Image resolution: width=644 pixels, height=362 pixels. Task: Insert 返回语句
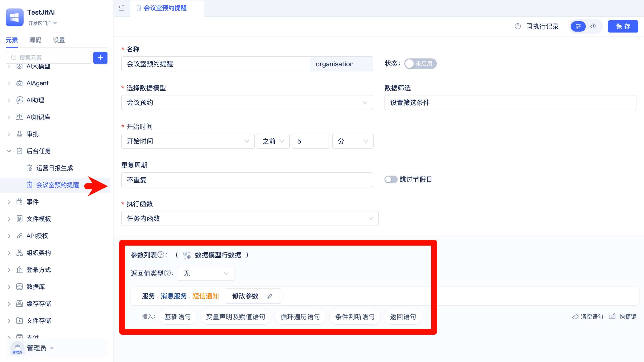[x=403, y=317]
